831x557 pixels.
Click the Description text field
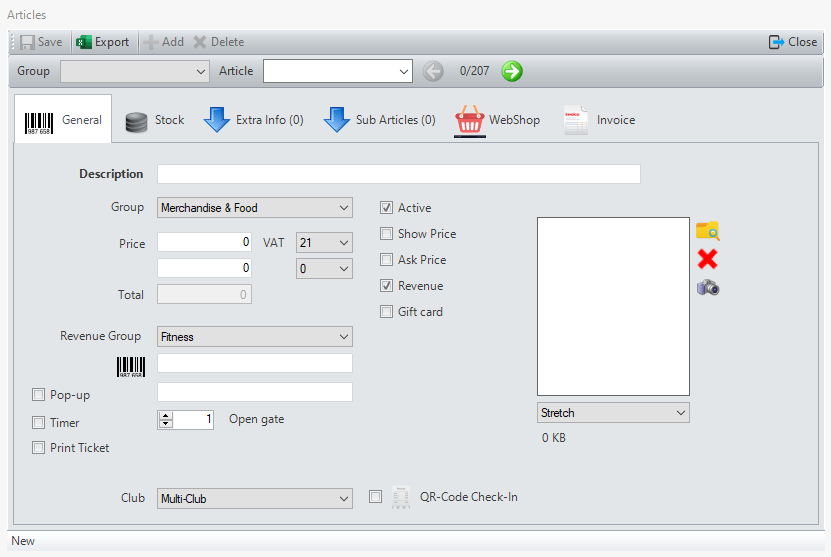398,174
